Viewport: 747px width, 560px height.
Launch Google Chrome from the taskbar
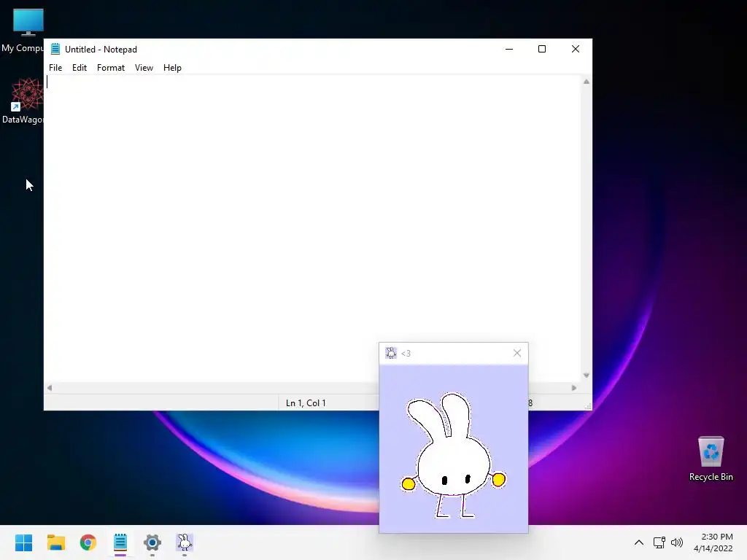pyautogui.click(x=88, y=542)
